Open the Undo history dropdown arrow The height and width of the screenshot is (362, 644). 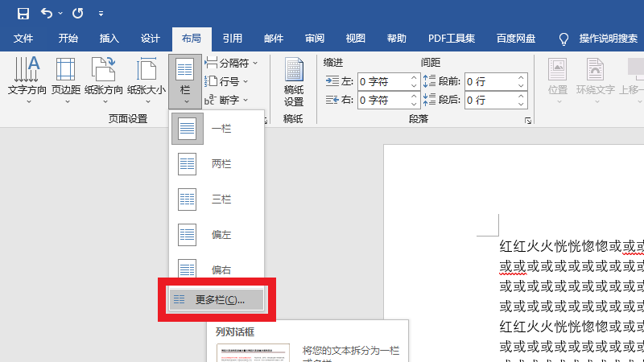point(60,14)
